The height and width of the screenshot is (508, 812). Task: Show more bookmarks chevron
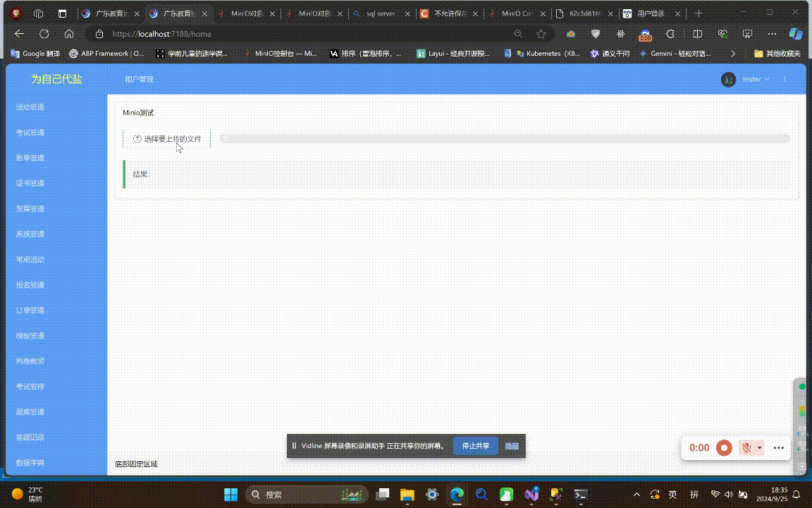(733, 54)
